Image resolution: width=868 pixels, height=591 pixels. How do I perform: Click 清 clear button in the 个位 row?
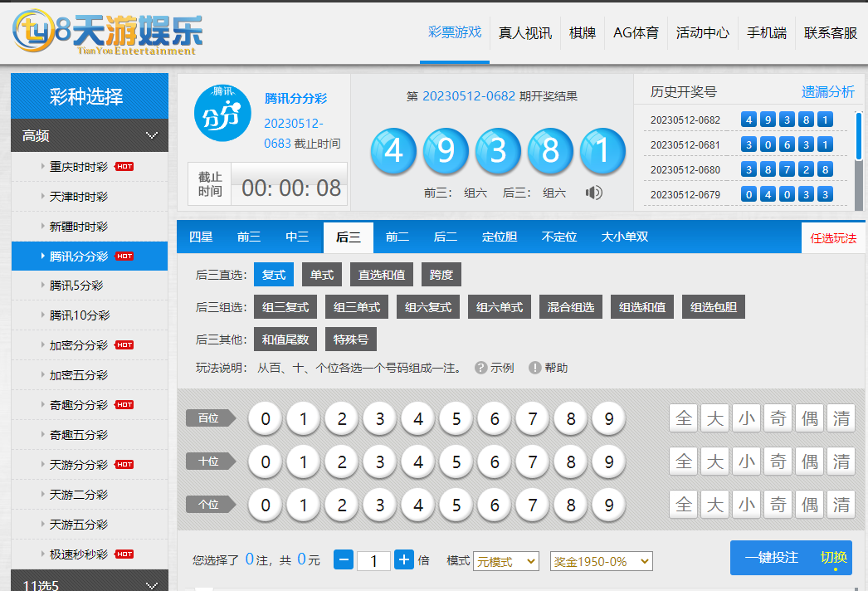[x=841, y=504]
